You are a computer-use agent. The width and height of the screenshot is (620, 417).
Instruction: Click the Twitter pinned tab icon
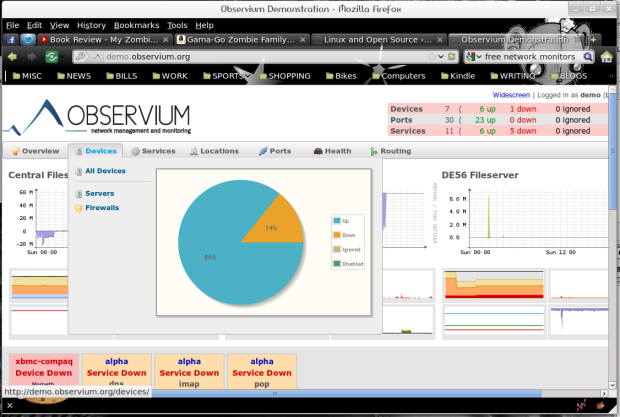tap(27, 40)
